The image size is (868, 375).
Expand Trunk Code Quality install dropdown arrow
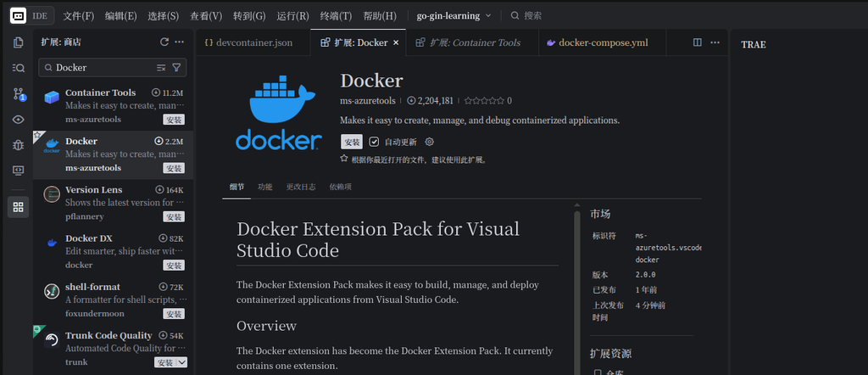181,362
